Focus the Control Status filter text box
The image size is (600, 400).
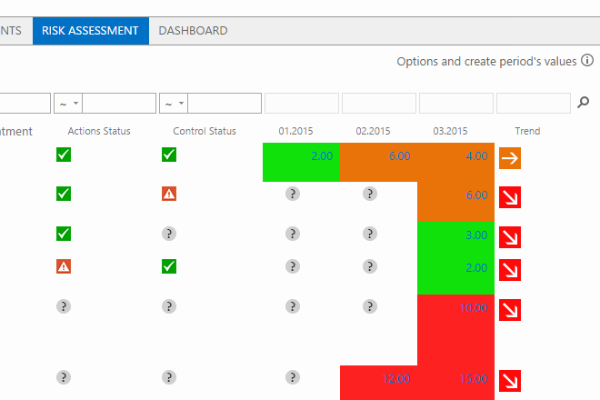tap(225, 103)
